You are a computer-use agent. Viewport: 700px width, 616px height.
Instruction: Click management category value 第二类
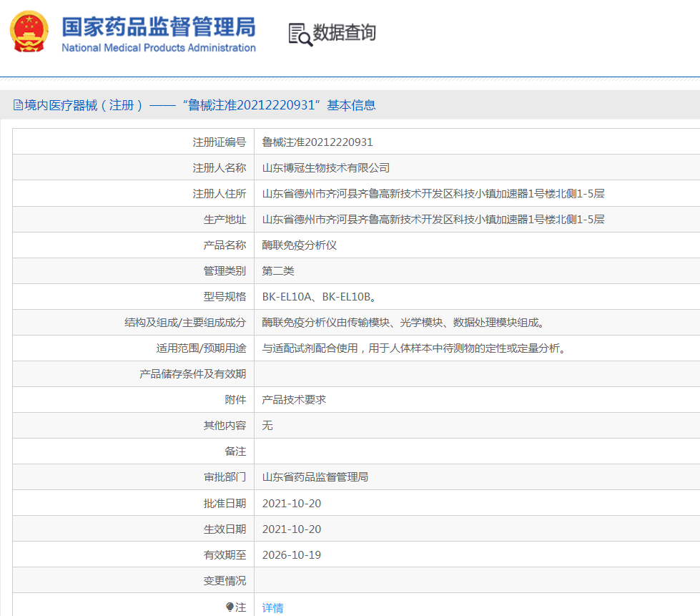[x=277, y=270]
